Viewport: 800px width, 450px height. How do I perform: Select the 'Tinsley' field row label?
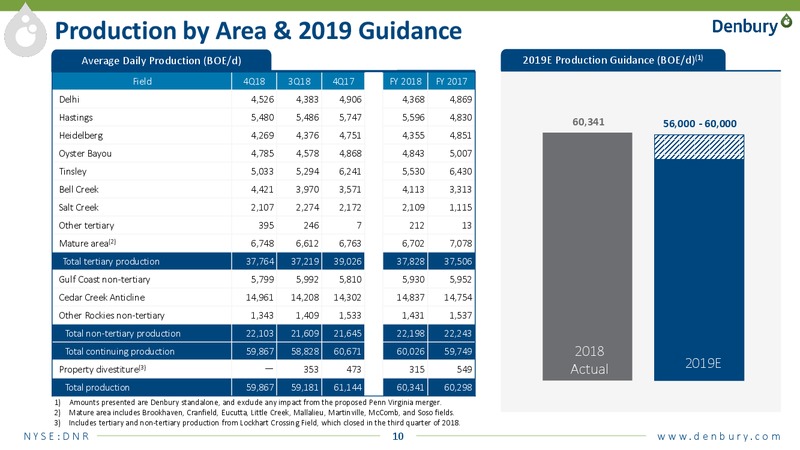[x=72, y=171]
